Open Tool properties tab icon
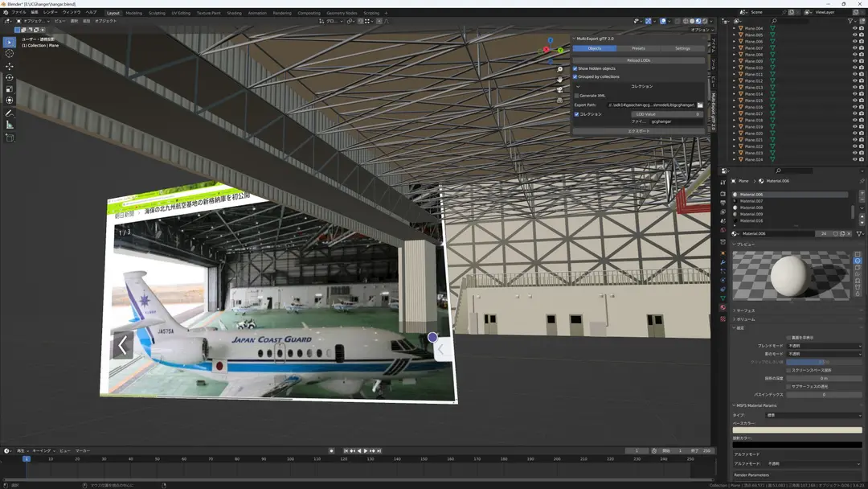The image size is (868, 489). pos(723,183)
